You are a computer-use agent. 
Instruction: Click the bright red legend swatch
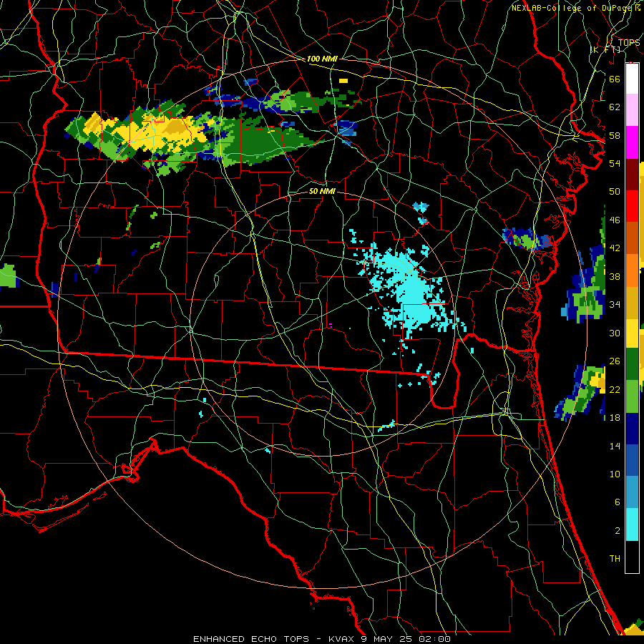coord(632,206)
